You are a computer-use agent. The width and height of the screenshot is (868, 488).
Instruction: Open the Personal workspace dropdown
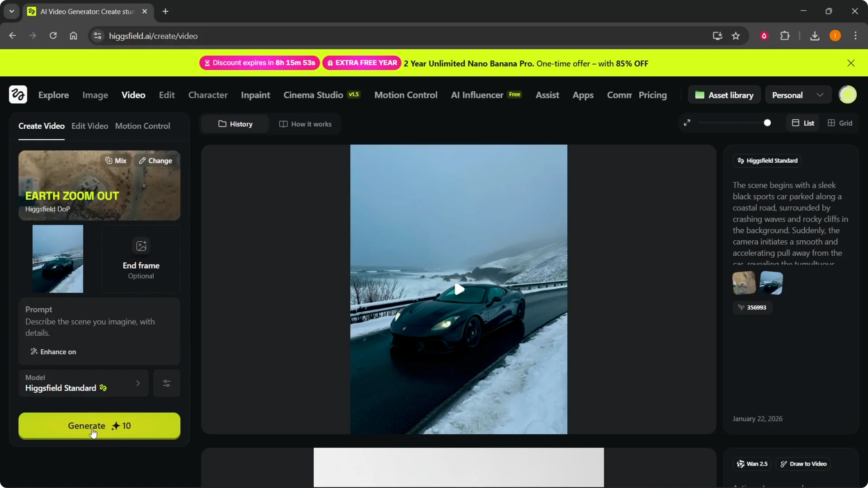pyautogui.click(x=797, y=95)
